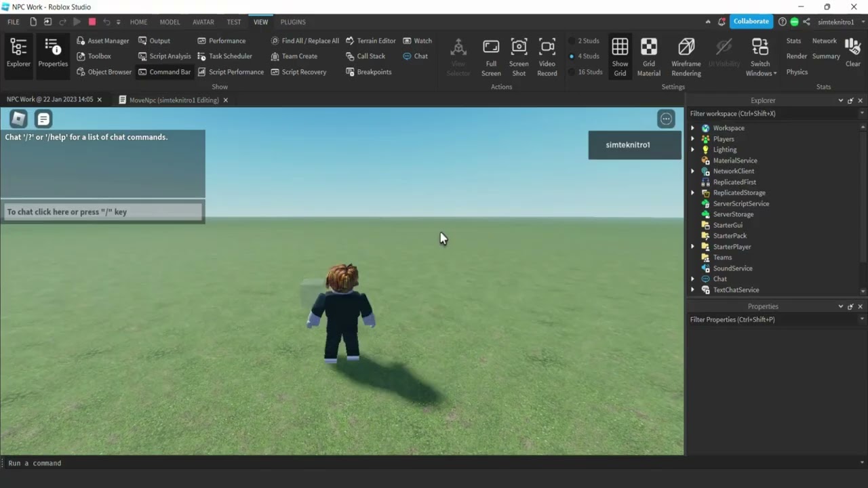The width and height of the screenshot is (868, 488).
Task: Show the Call Stack window
Action: click(x=365, y=56)
